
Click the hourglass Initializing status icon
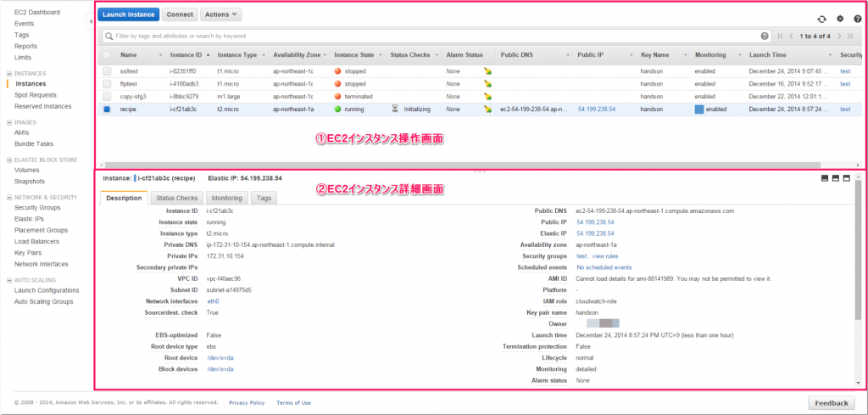coord(395,109)
